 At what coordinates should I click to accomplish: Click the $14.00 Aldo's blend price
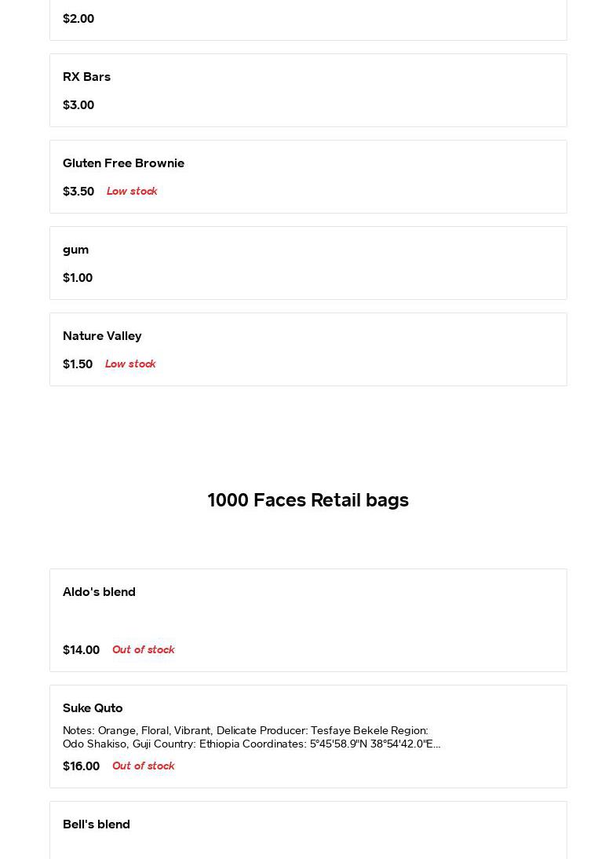click(x=81, y=650)
